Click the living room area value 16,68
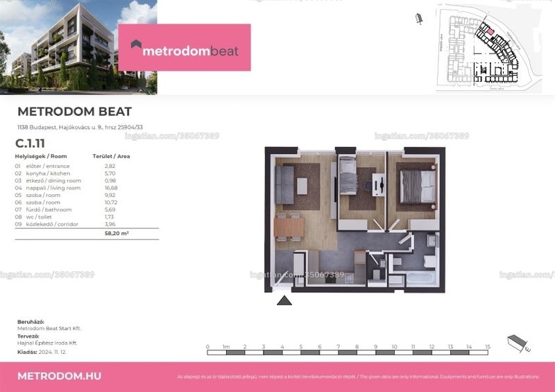The height and width of the screenshot is (392, 555). point(111,188)
